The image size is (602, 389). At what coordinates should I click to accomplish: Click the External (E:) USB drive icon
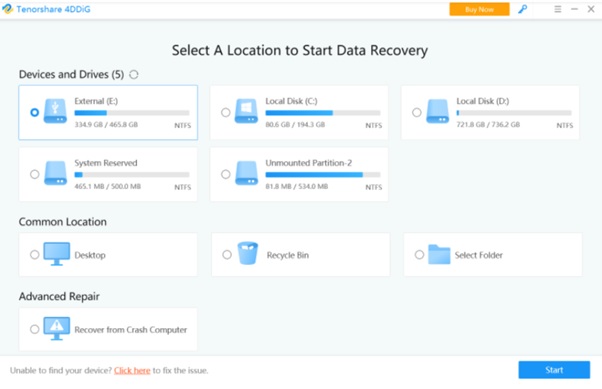point(55,111)
